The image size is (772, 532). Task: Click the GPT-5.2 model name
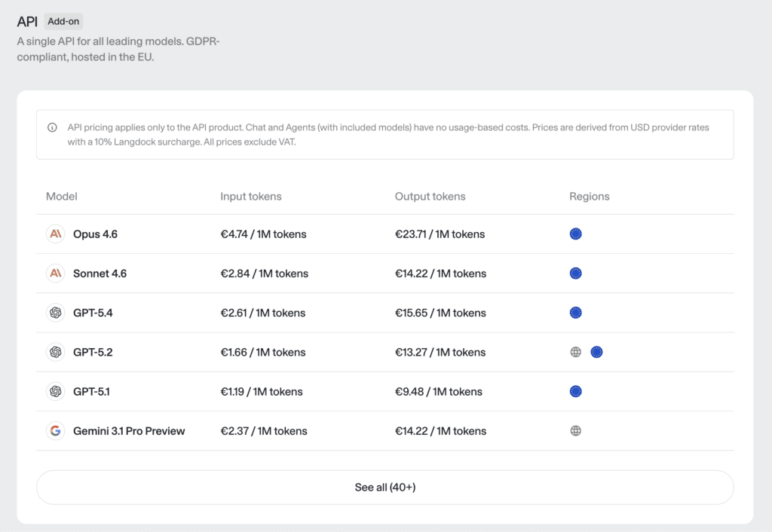(x=93, y=353)
